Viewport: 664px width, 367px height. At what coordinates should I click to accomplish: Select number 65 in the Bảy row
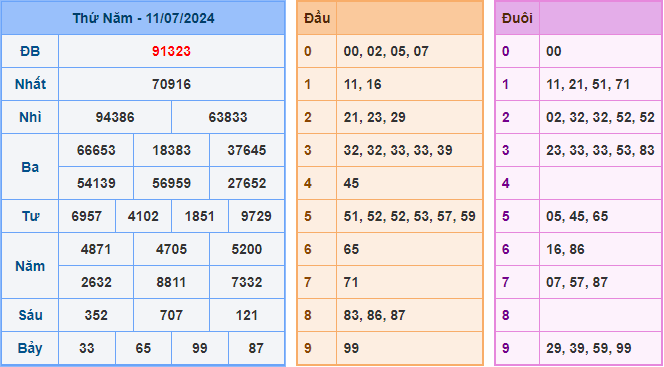click(143, 348)
